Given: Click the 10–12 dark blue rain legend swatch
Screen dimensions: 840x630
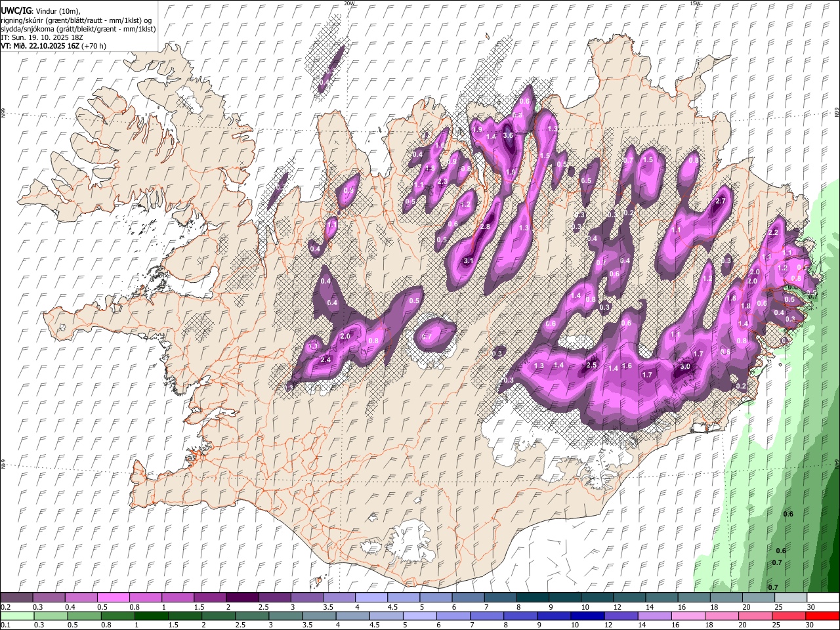Looking at the screenshot, I should [x=587, y=616].
